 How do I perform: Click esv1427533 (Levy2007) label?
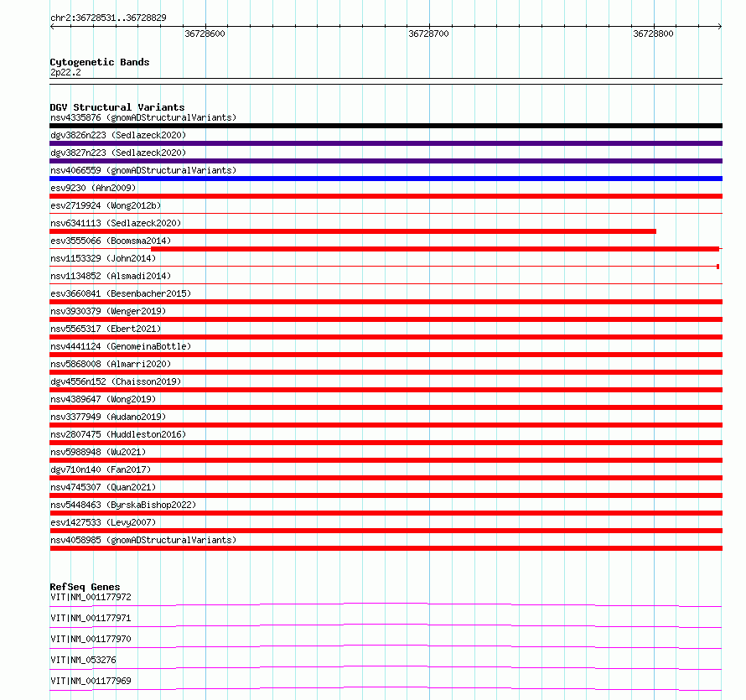[103, 522]
